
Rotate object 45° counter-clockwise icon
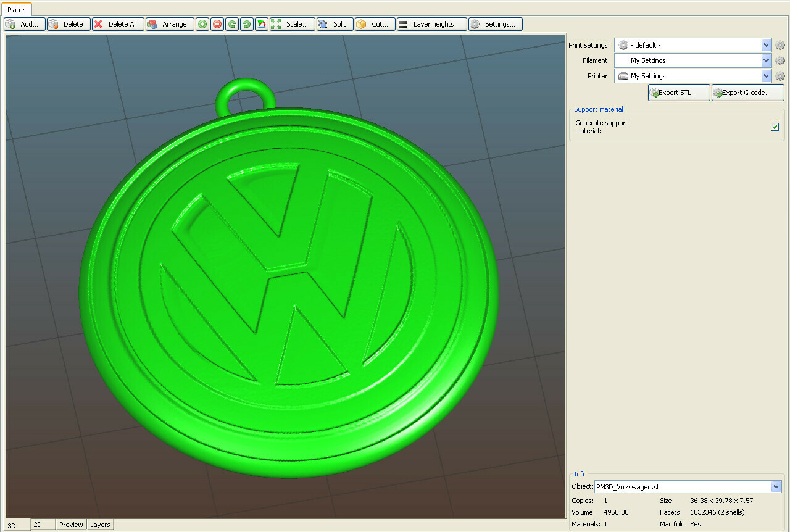[231, 24]
